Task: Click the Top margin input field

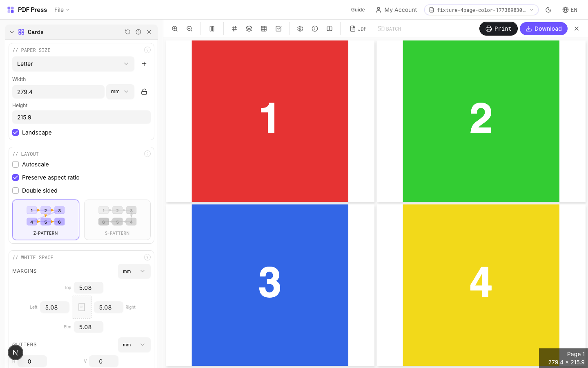Action: point(89,287)
